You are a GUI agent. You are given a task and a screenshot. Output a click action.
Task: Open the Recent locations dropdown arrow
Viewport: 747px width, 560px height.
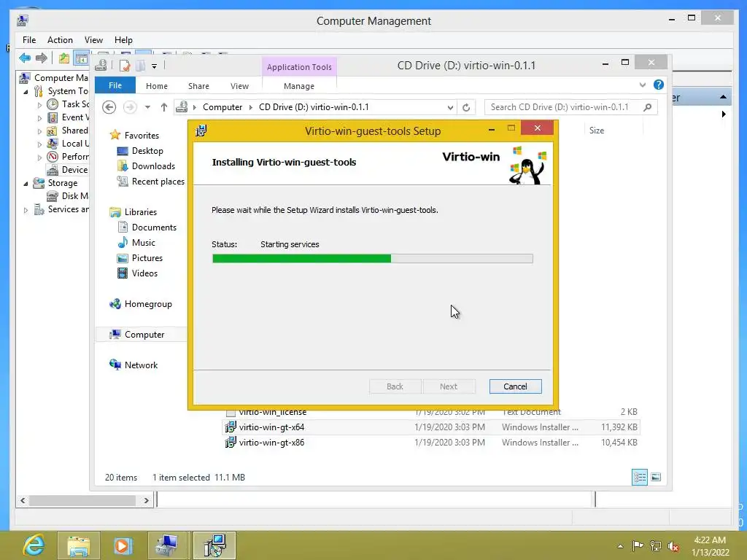point(147,107)
